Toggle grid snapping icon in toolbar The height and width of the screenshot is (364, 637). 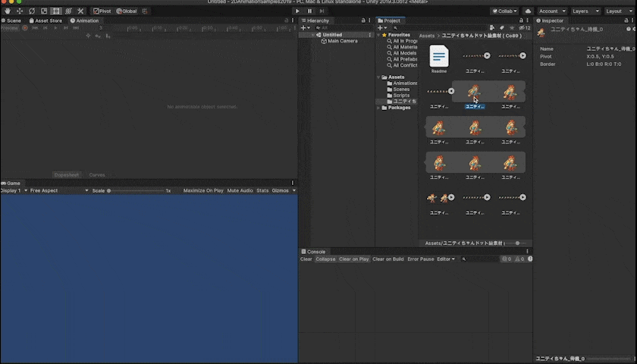point(145,11)
